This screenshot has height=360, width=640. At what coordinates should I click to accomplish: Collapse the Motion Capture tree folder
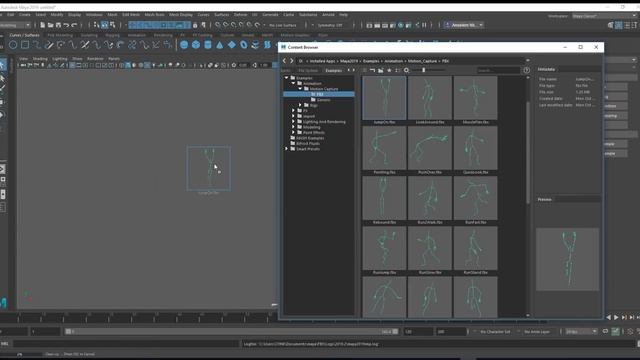pos(300,89)
